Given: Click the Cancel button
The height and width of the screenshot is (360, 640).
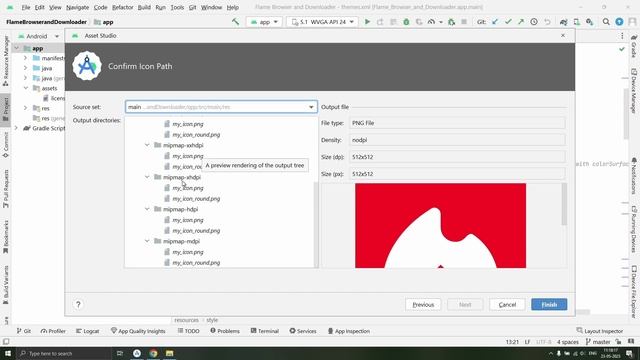Looking at the screenshot, I should tap(507, 304).
